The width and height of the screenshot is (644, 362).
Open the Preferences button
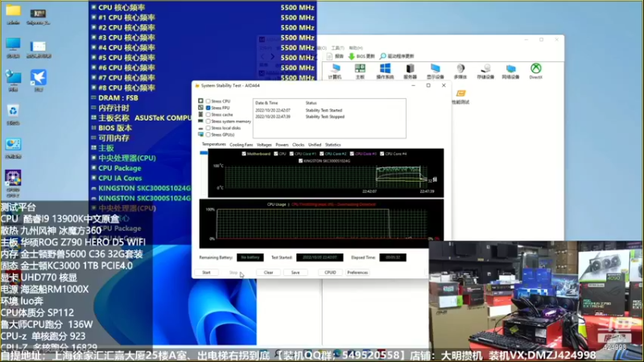click(x=357, y=273)
